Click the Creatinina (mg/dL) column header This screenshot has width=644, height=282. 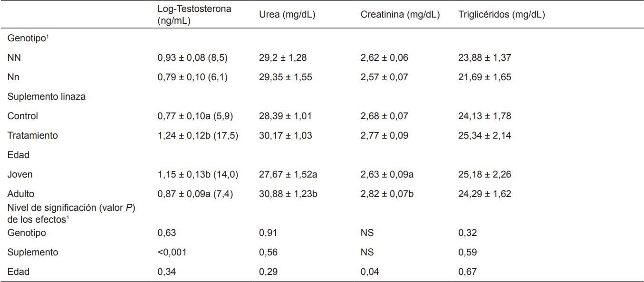[x=400, y=15]
